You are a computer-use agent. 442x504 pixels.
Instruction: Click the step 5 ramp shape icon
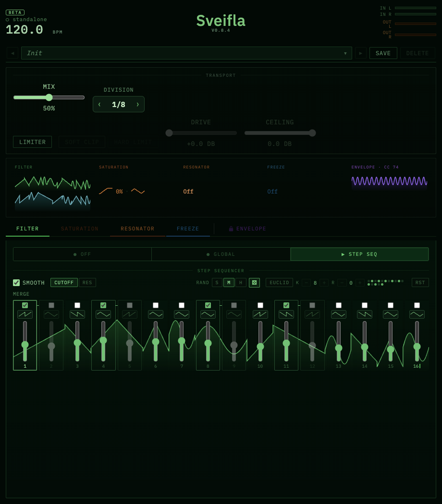(x=130, y=314)
